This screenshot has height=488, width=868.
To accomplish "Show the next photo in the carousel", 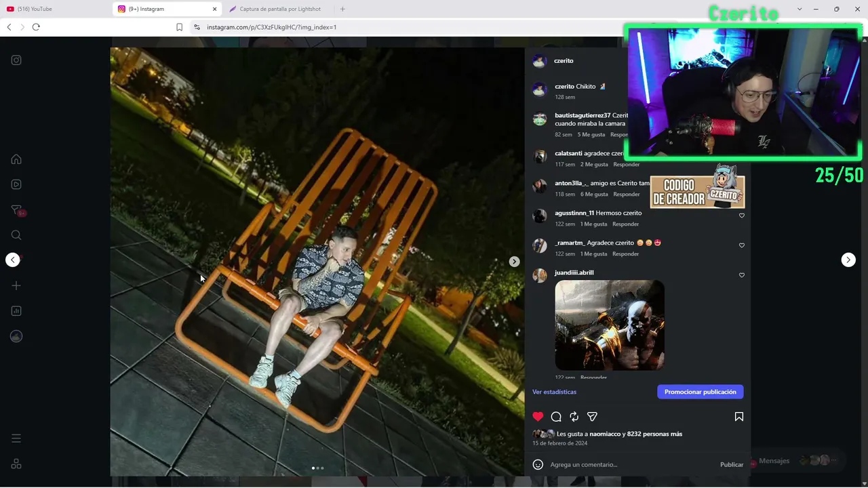I will tap(514, 262).
